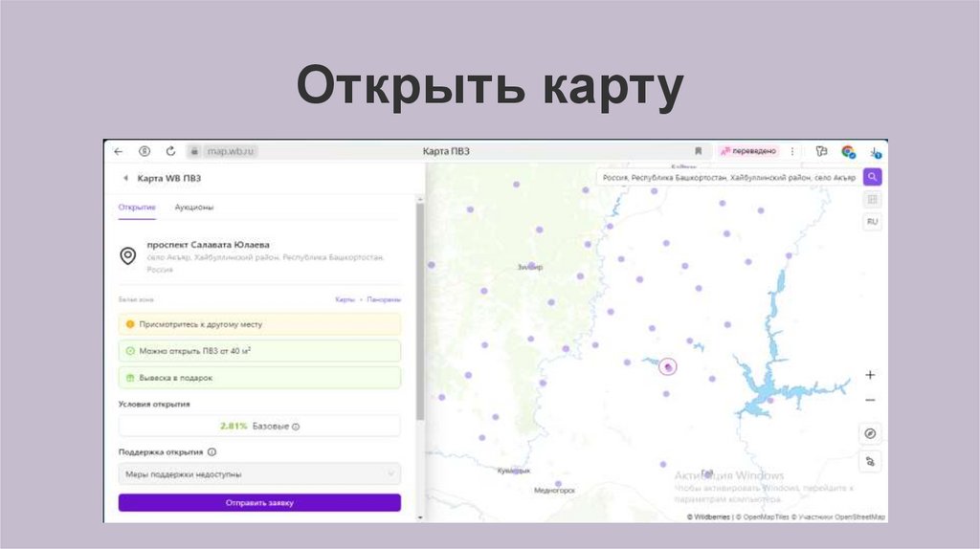Click the scrollbar down arrow in side panel
Viewport: 980px width, 549px height.
point(420,517)
